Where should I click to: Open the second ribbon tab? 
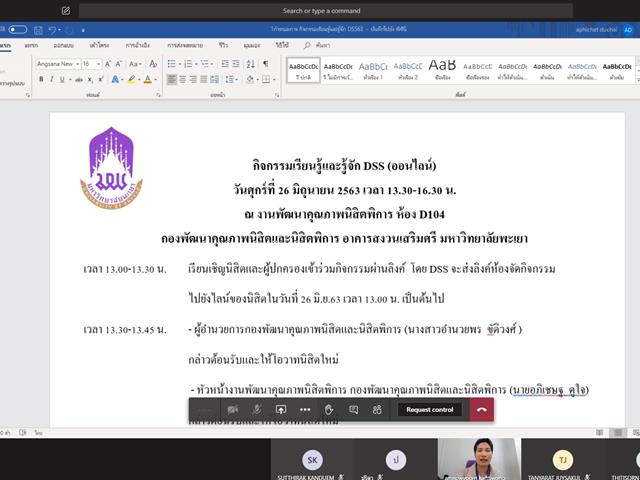(31, 45)
